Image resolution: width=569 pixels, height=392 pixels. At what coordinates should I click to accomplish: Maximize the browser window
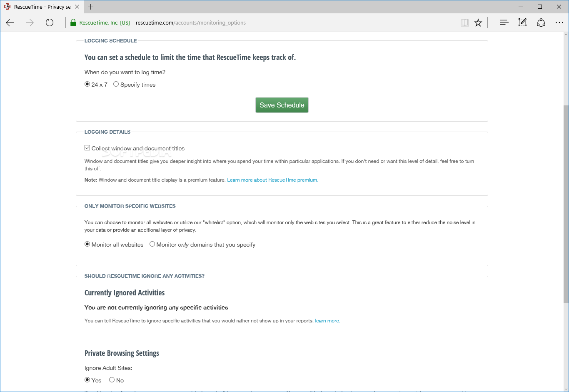click(x=540, y=7)
